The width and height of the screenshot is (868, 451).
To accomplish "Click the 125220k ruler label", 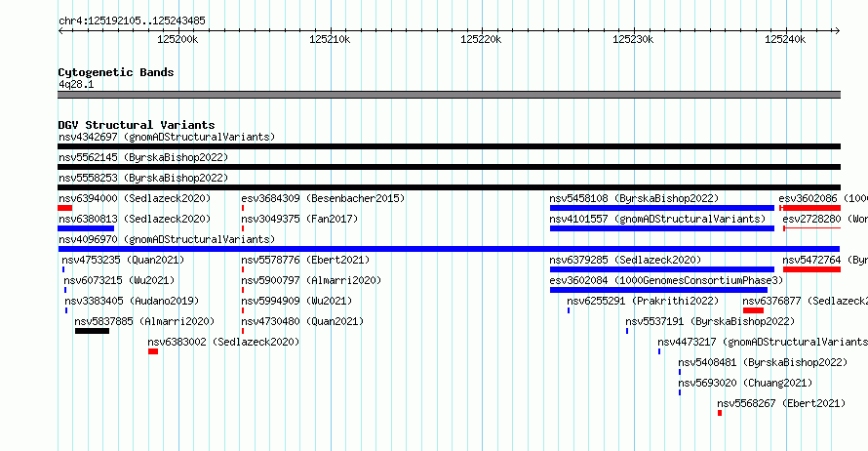I will pos(481,39).
